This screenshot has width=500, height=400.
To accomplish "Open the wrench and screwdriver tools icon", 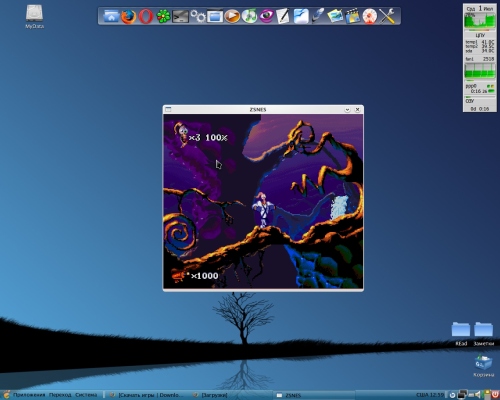I will [387, 16].
